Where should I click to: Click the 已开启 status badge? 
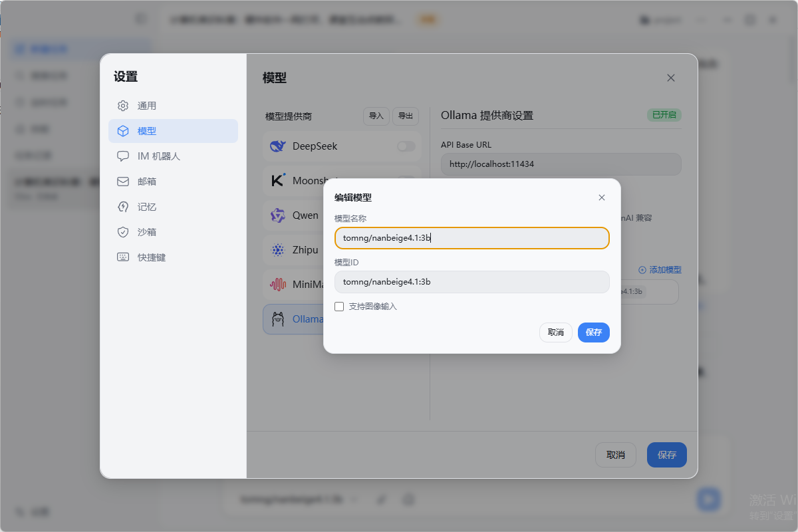click(x=664, y=115)
